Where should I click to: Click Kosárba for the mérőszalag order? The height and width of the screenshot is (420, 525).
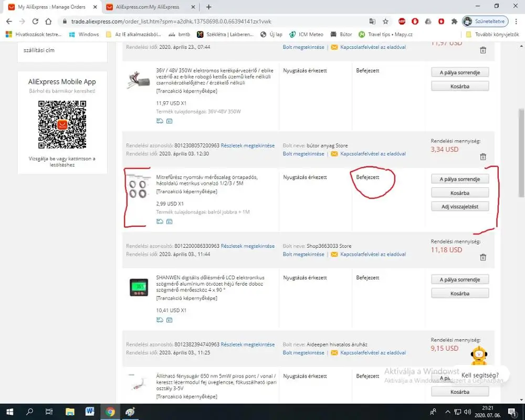click(460, 193)
